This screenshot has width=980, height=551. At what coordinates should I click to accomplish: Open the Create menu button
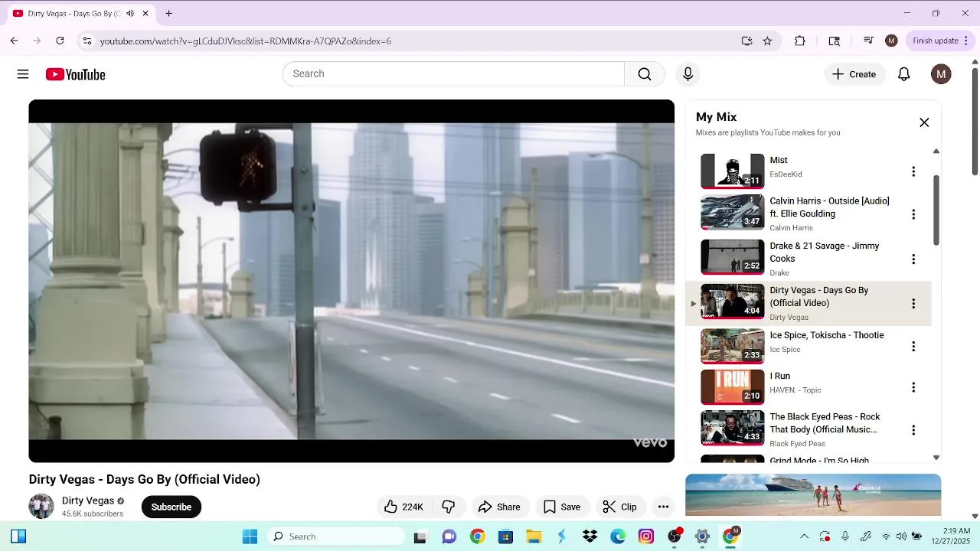854,74
